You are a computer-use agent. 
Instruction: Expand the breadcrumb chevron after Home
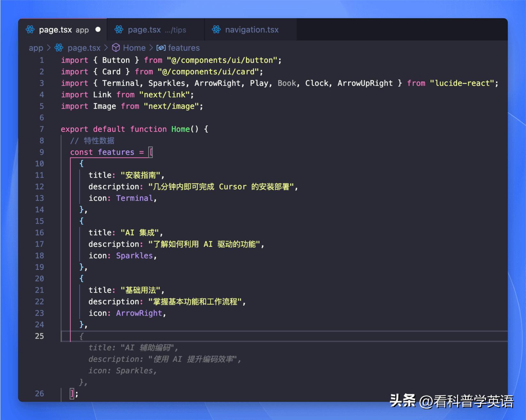pos(151,48)
